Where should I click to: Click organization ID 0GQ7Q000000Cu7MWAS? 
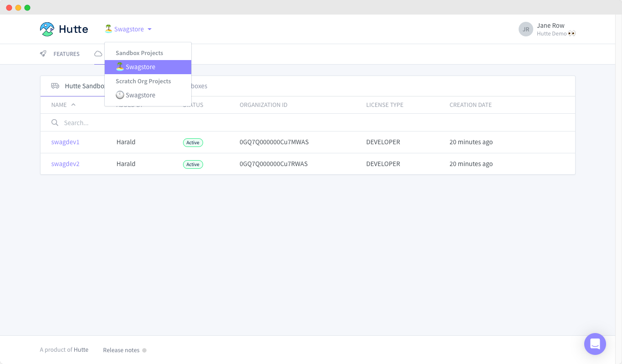click(274, 142)
